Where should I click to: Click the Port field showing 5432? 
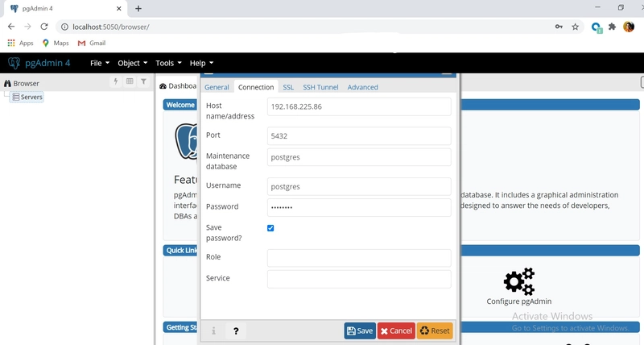pos(359,136)
